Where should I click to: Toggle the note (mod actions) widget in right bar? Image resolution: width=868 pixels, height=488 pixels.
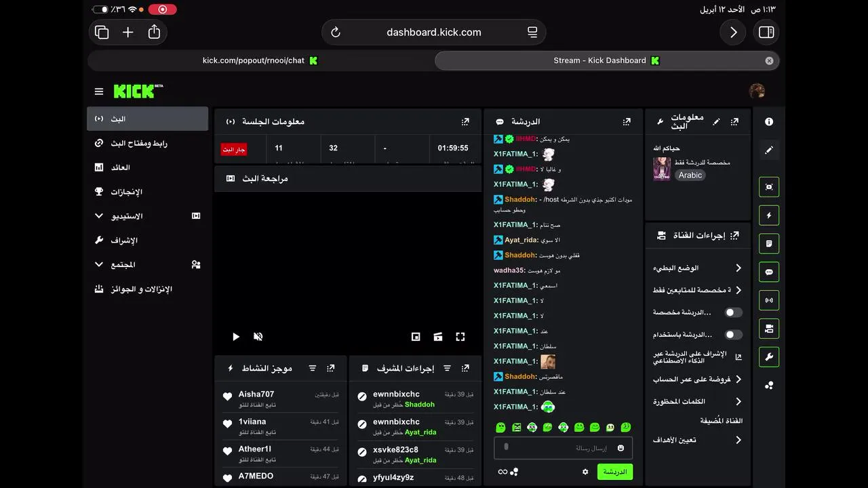tap(769, 243)
